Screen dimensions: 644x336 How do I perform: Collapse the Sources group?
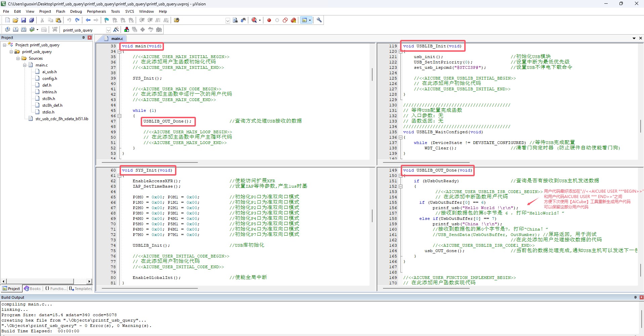coord(18,58)
